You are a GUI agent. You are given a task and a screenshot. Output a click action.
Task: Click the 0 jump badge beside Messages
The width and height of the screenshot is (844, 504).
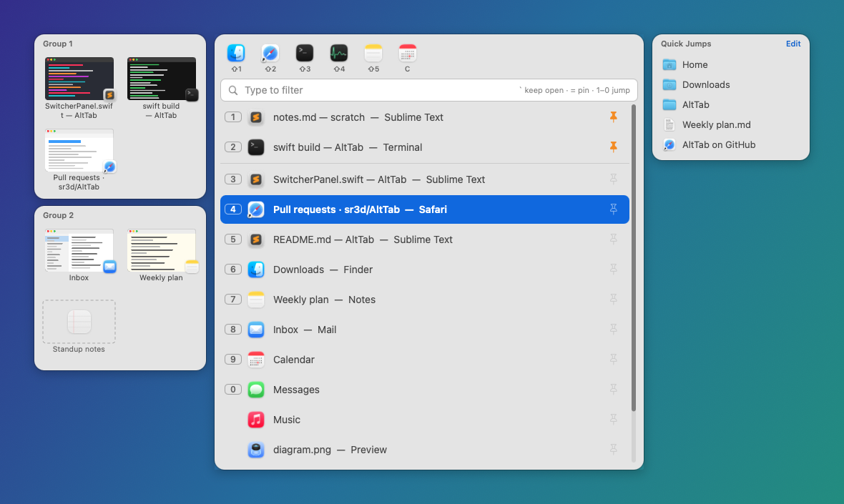tap(233, 390)
